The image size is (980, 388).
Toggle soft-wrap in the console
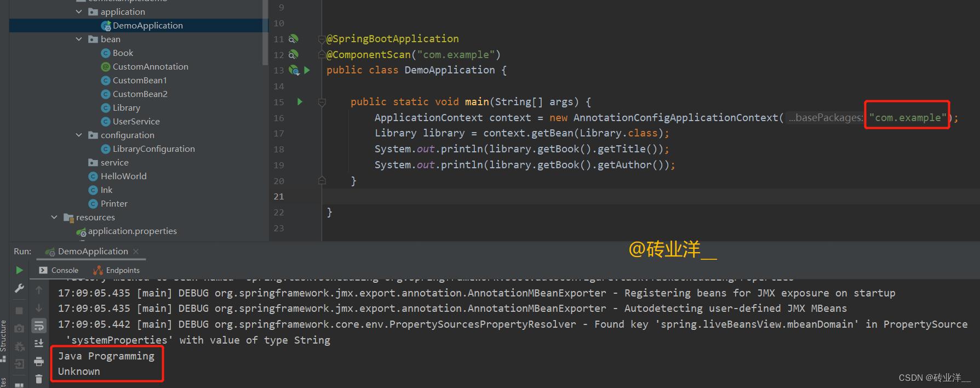(39, 326)
